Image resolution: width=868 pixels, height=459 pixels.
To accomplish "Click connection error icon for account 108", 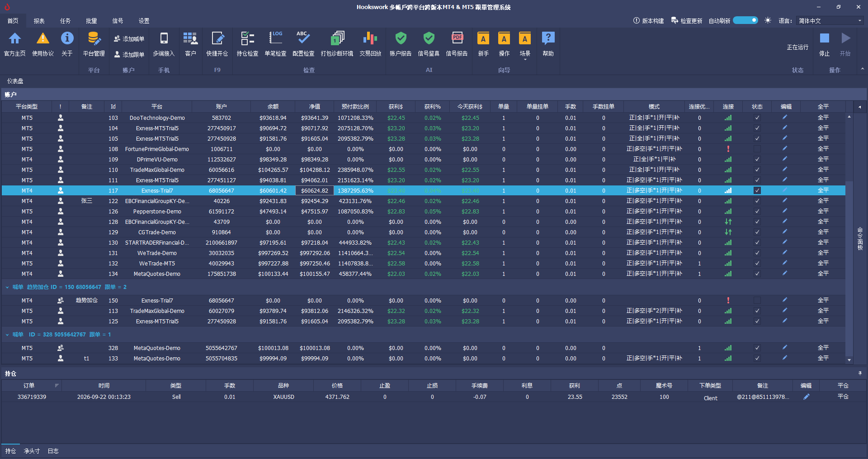I will pyautogui.click(x=728, y=149).
